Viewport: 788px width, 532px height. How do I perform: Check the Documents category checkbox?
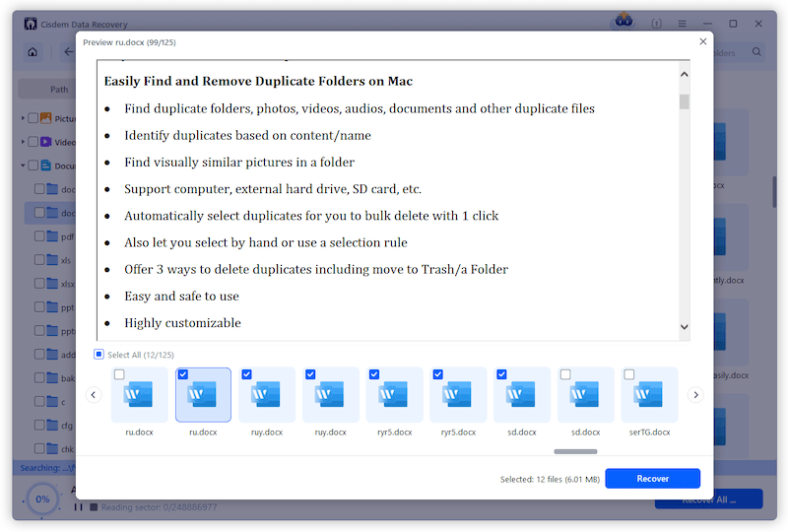33,166
